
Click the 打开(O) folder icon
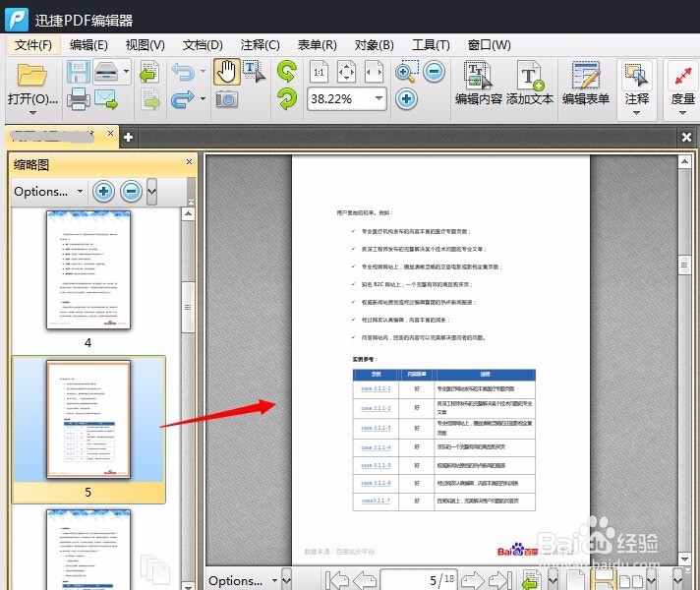32,75
